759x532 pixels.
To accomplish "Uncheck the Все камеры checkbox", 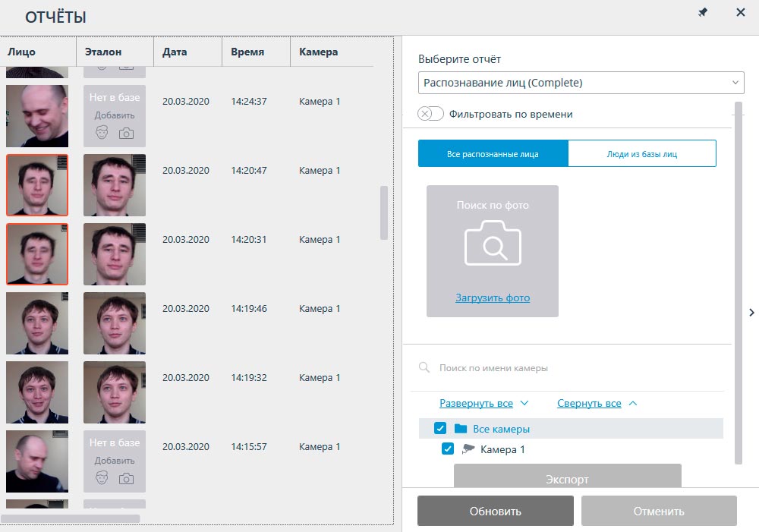I will (440, 429).
